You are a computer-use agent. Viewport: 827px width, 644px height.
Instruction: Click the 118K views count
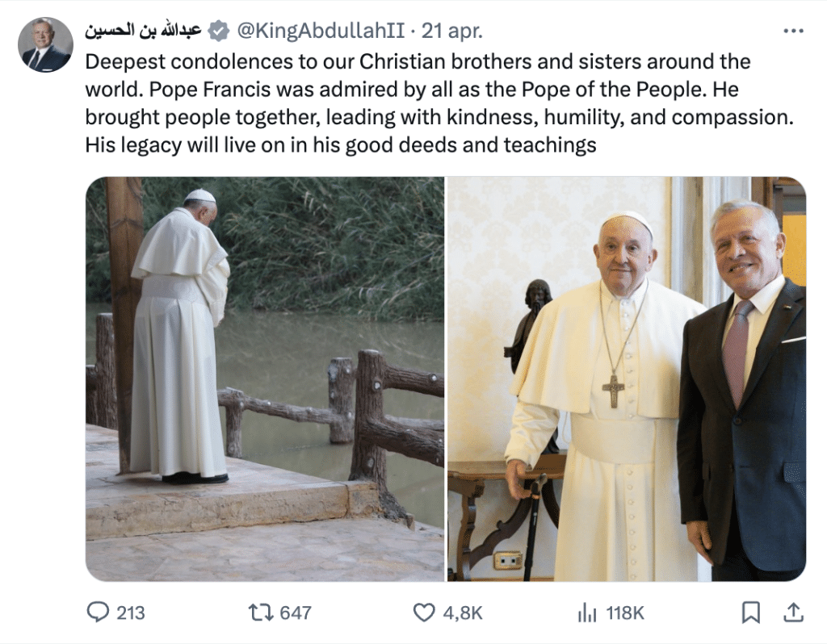625,613
